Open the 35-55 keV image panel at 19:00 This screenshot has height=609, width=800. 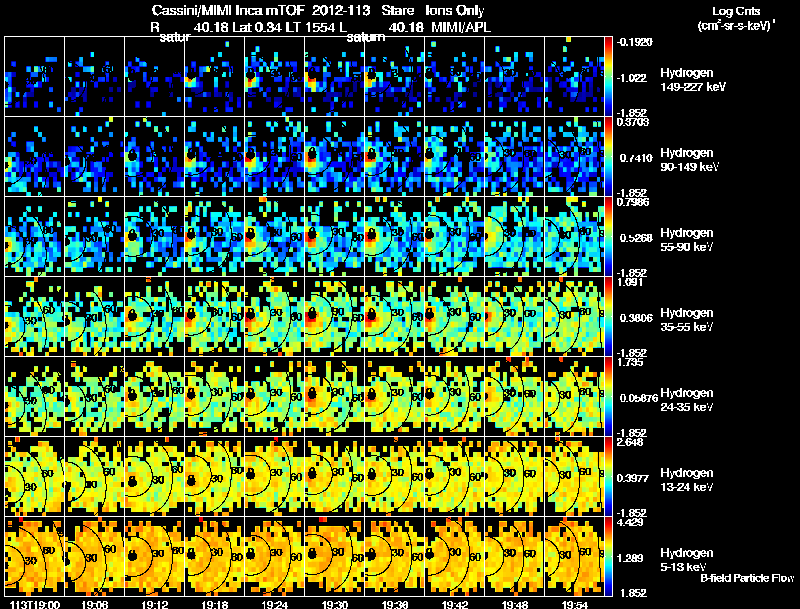(35, 317)
